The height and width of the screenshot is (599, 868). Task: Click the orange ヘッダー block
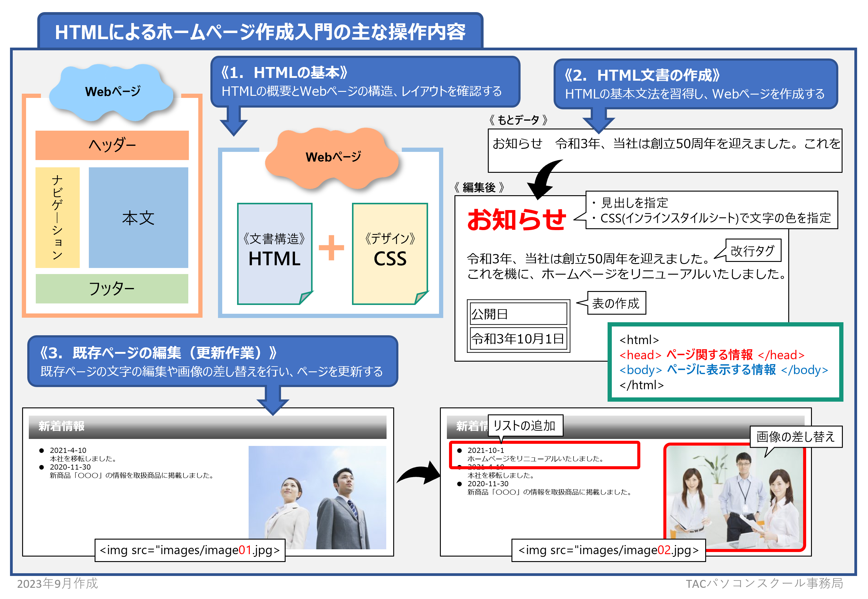click(112, 145)
